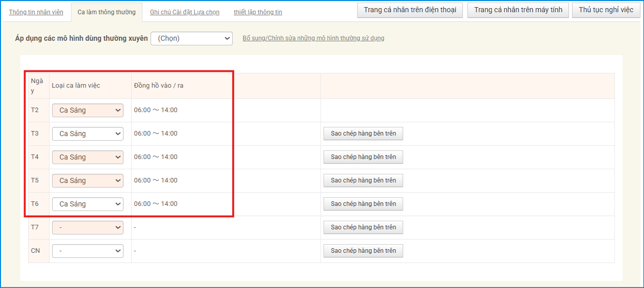Expand the (Chọn) model dropdown
The width and height of the screenshot is (644, 288).
[x=191, y=38]
